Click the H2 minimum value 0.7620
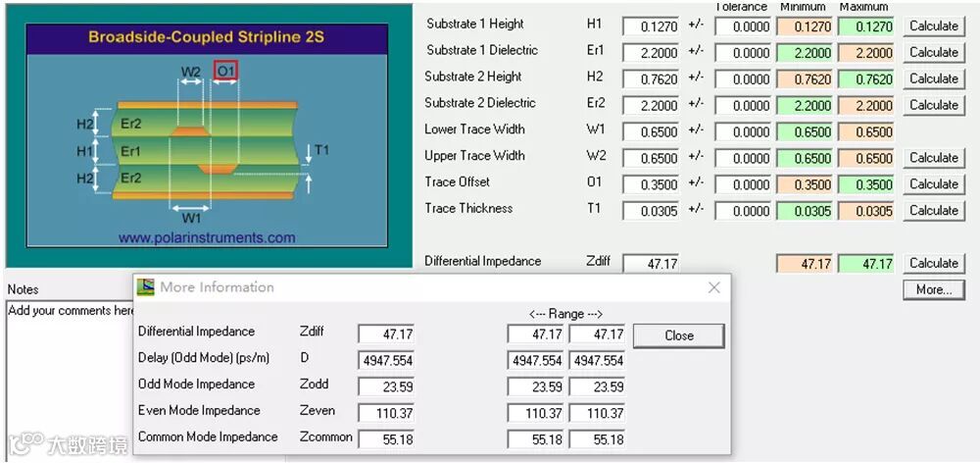 [805, 79]
